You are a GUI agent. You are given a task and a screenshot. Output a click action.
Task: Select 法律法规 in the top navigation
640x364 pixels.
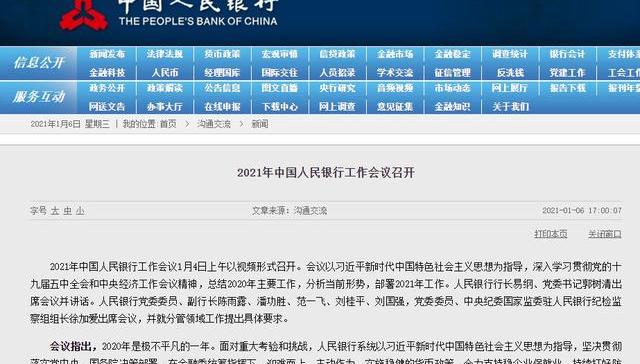point(164,54)
